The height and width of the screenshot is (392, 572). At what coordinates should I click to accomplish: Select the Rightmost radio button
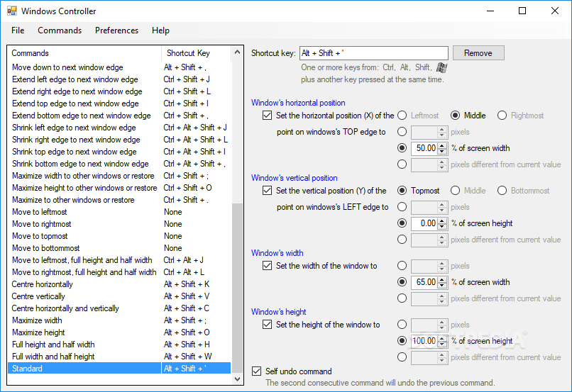click(502, 116)
